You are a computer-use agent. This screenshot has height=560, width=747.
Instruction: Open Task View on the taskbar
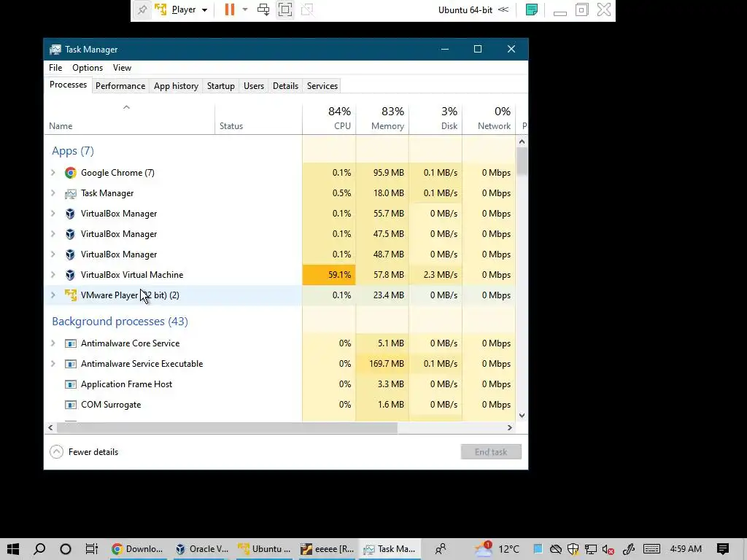click(x=91, y=549)
